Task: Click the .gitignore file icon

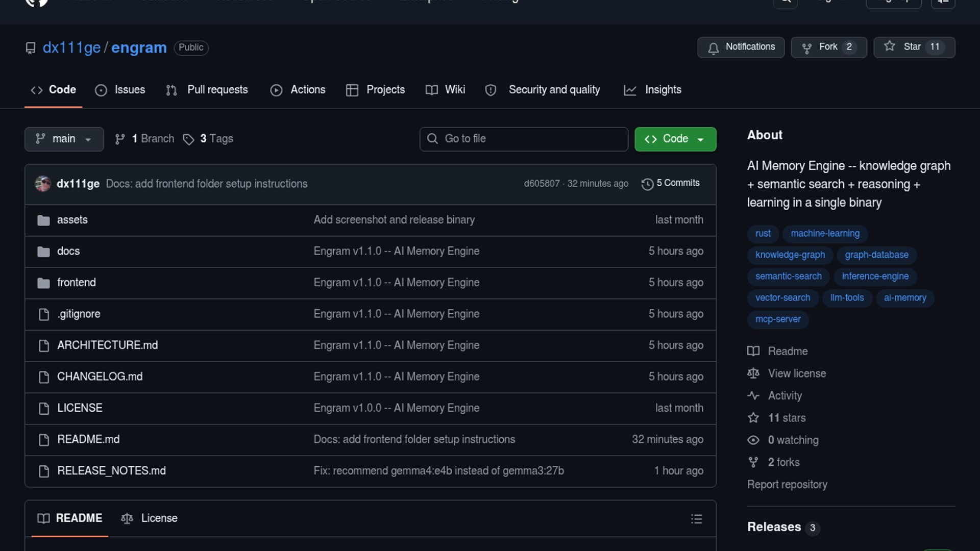Action: point(44,314)
